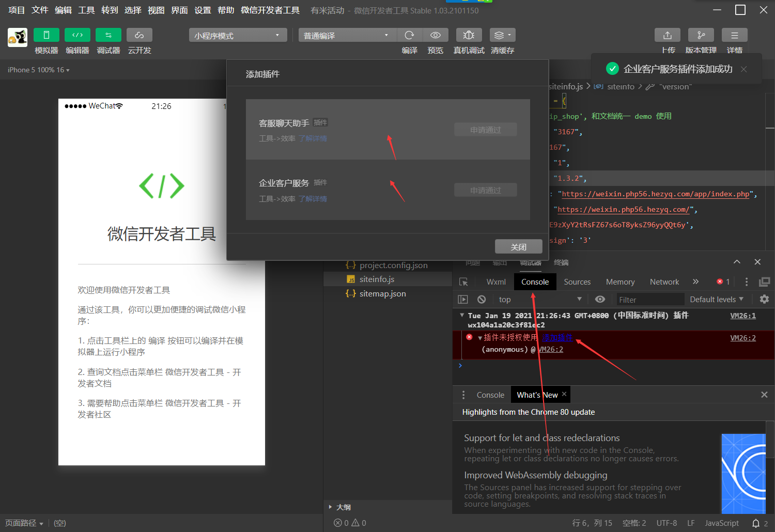Screen dimensions: 775x532
Task: Collapse the timestamp log group arrow
Action: [x=462, y=315]
